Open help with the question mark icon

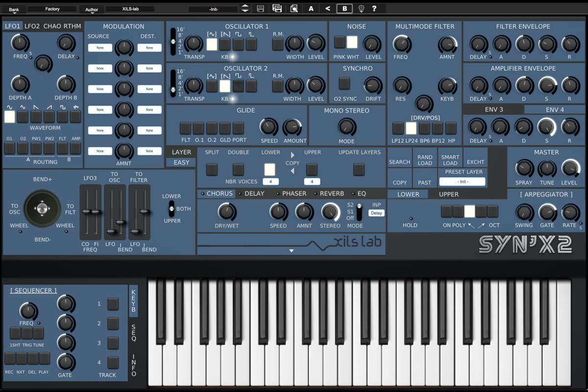(374, 8)
